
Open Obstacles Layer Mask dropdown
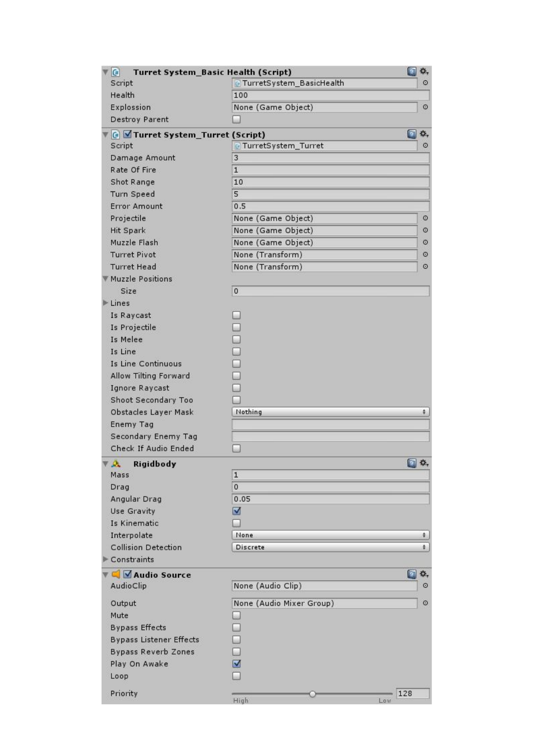point(330,412)
